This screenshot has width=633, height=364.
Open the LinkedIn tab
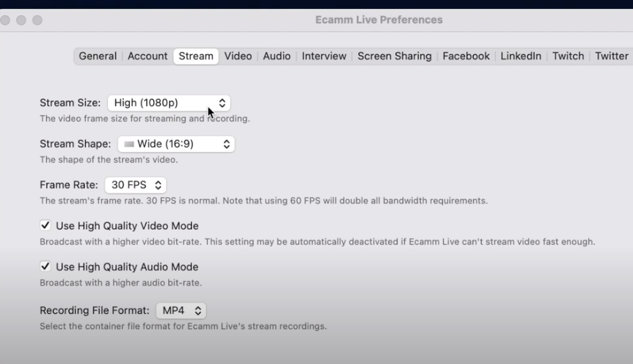pyautogui.click(x=521, y=56)
